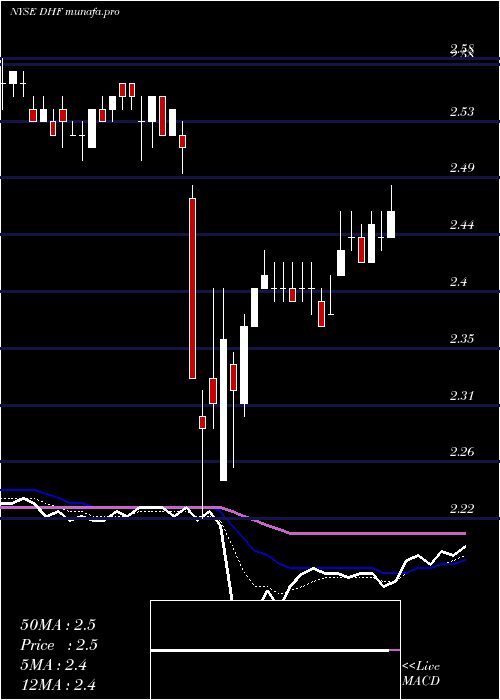Viewport: 500px width, 700px height.
Task: Select the 2.31 price axis label
Action: [462, 396]
